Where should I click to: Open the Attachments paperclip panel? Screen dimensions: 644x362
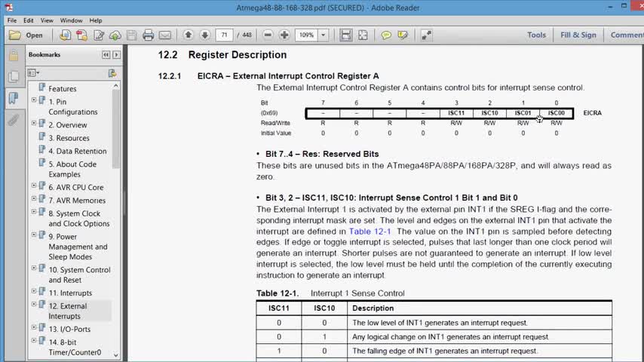click(13, 120)
